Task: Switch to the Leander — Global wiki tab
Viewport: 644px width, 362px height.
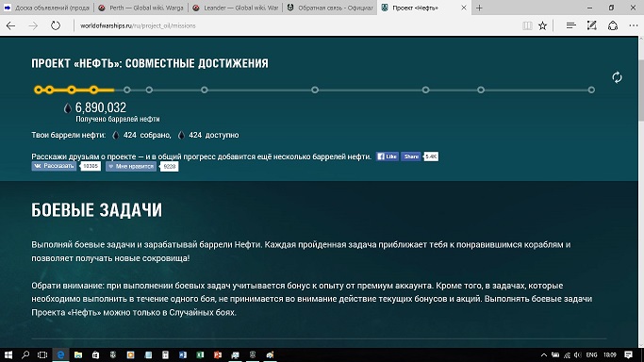Action: 236,8
